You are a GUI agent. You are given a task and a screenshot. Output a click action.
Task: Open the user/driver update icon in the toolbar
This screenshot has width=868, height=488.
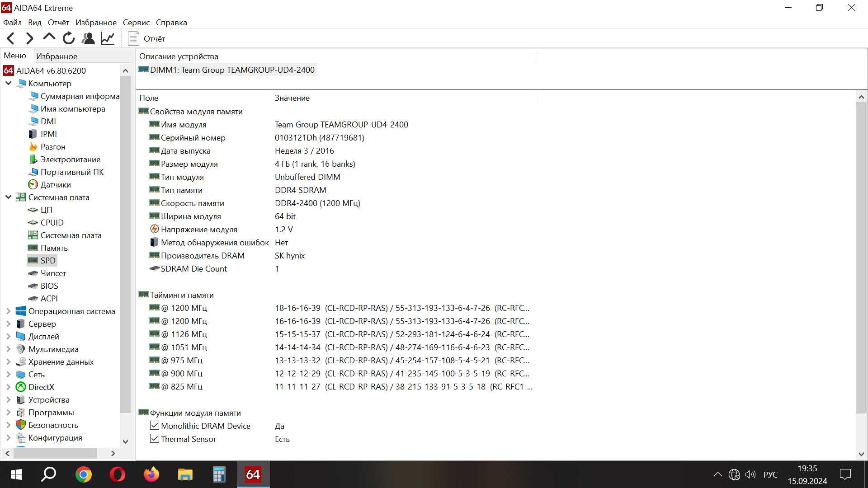coord(88,38)
